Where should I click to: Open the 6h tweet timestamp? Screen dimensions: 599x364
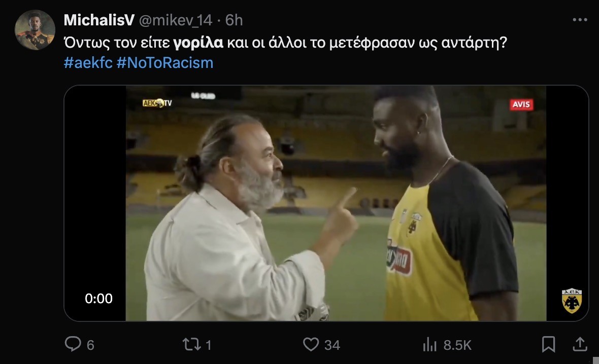pyautogui.click(x=234, y=20)
